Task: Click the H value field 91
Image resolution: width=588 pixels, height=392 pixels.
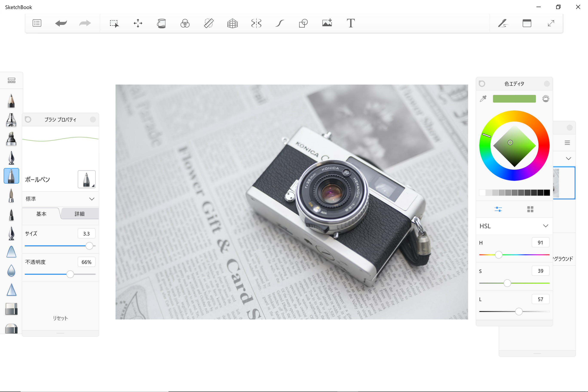Action: [540, 242]
